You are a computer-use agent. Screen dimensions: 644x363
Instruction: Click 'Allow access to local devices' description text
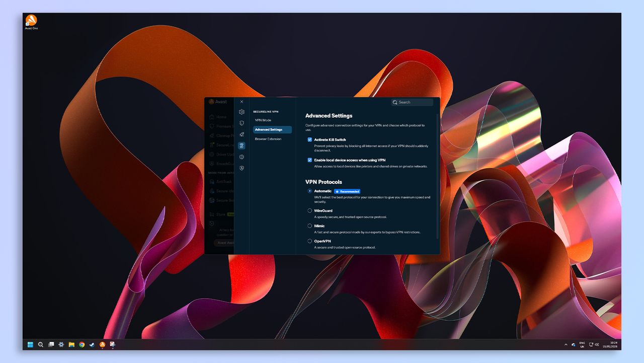(371, 166)
